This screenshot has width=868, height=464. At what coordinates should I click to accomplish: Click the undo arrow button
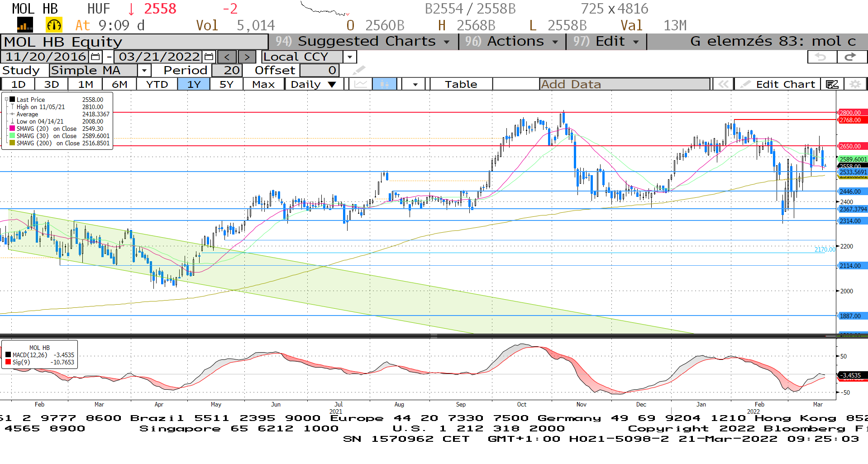(x=822, y=57)
